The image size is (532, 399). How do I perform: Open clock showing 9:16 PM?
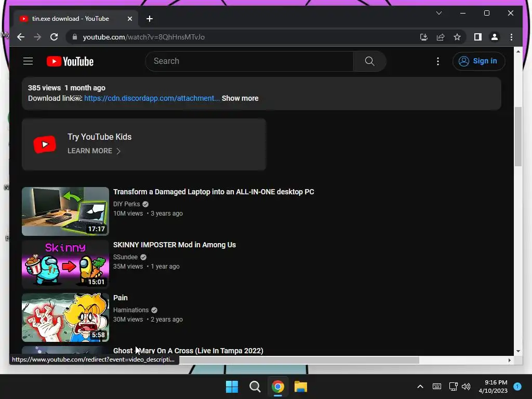493,387
